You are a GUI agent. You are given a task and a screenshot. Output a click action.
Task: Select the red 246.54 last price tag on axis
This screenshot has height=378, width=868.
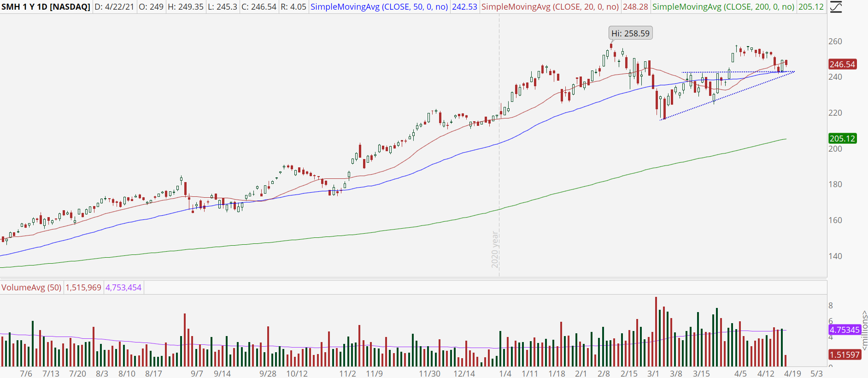pos(843,65)
